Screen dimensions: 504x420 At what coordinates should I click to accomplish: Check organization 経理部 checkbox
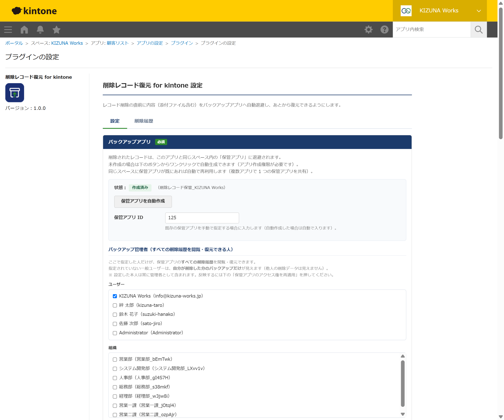pyautogui.click(x=115, y=396)
